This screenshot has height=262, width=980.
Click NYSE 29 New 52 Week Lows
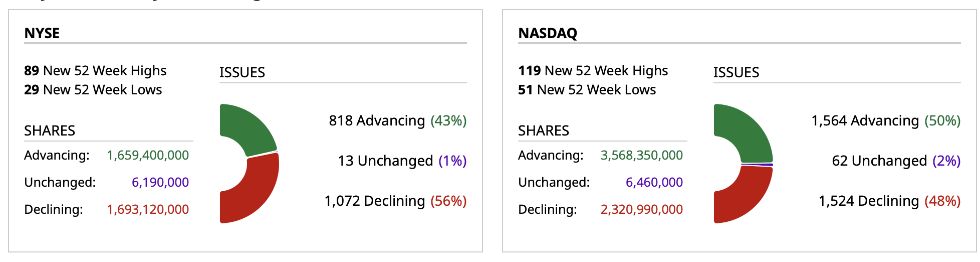(x=93, y=90)
